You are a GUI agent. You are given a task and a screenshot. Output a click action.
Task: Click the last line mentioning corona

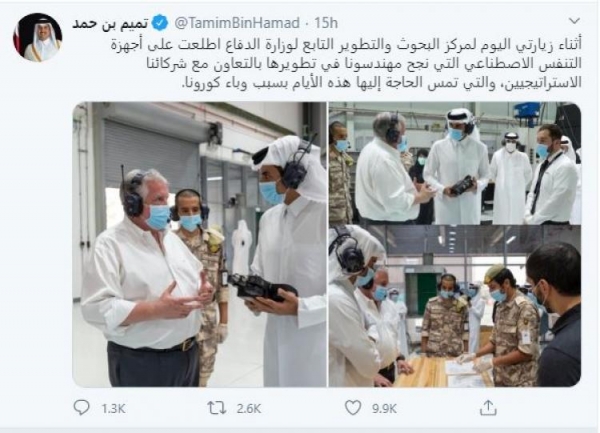pos(382,82)
